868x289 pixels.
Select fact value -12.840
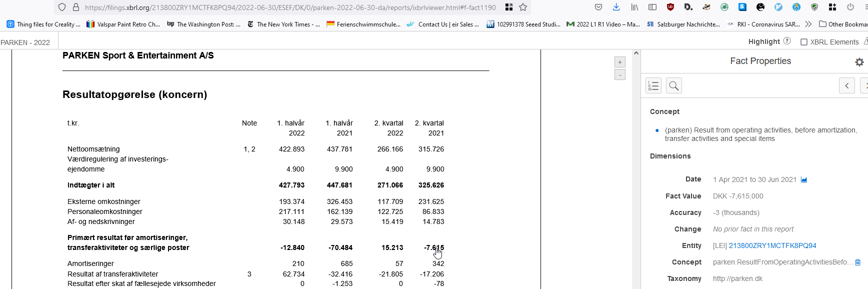(x=292, y=247)
